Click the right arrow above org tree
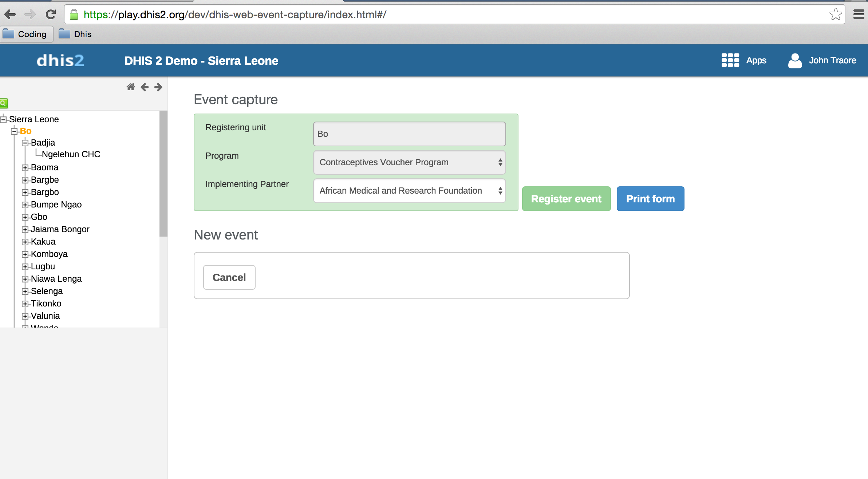The width and height of the screenshot is (868, 479). (158, 87)
